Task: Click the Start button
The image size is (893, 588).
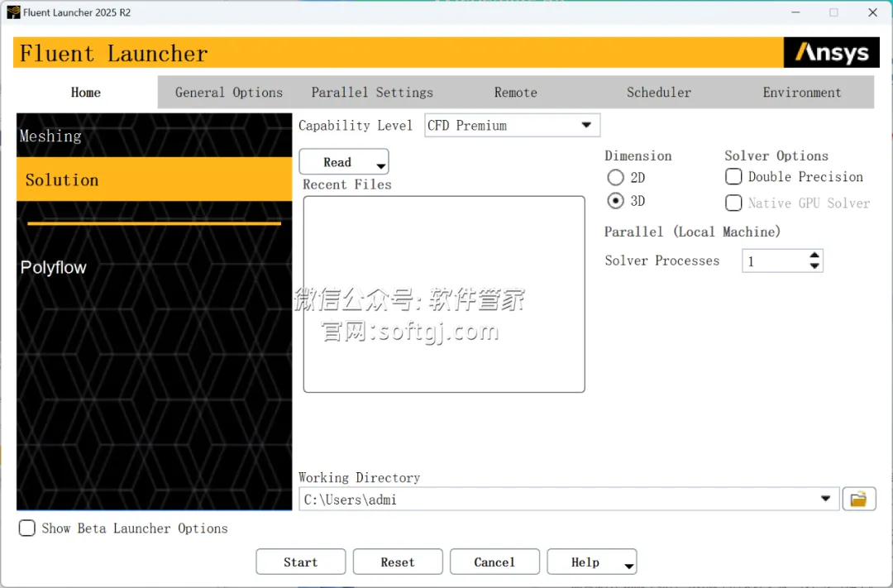Action: pos(301,562)
